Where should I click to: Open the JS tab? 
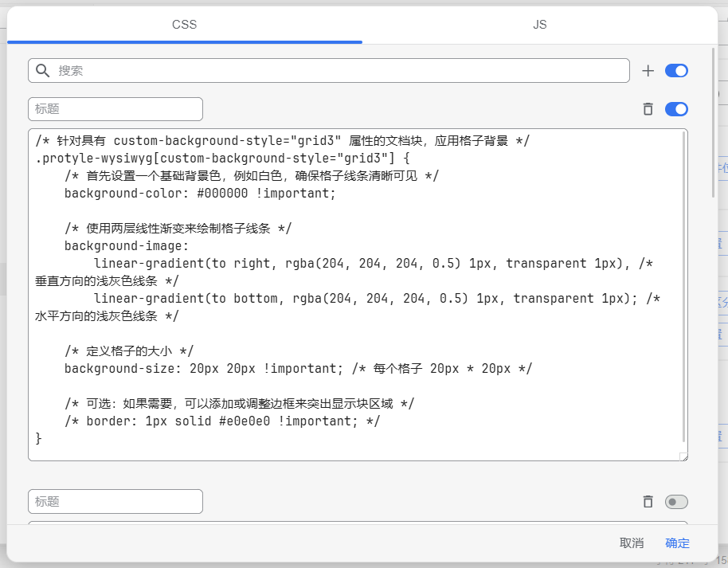(x=539, y=25)
